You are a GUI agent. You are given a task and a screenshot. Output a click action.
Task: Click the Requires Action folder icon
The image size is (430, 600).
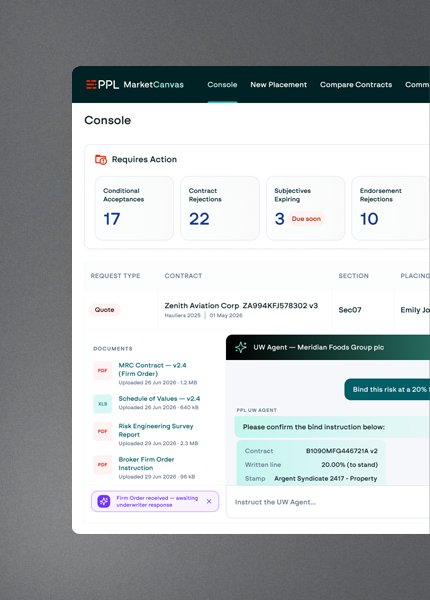(x=101, y=160)
